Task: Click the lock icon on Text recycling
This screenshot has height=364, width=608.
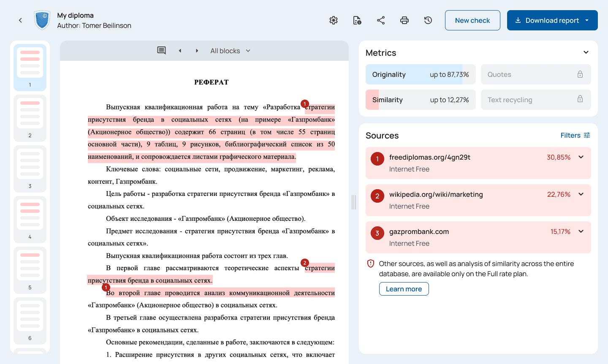Action: 580,99
